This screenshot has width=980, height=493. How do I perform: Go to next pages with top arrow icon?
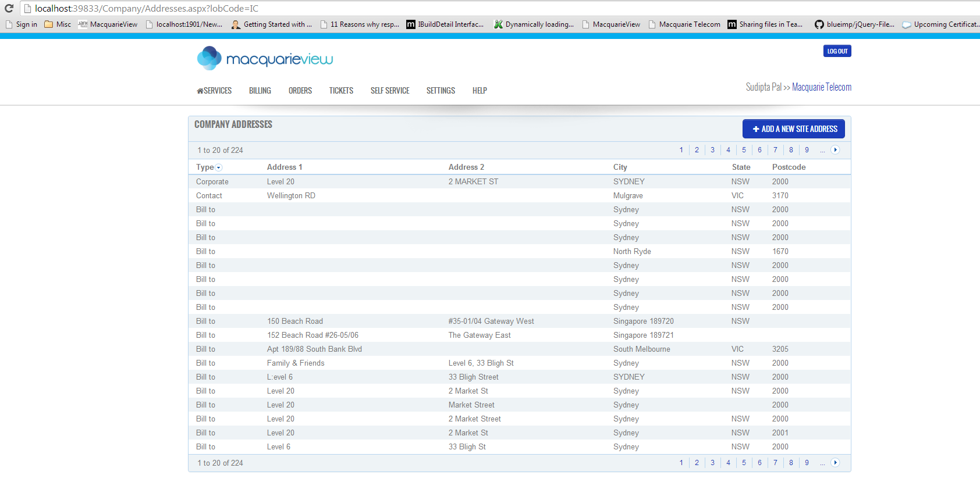pos(835,150)
